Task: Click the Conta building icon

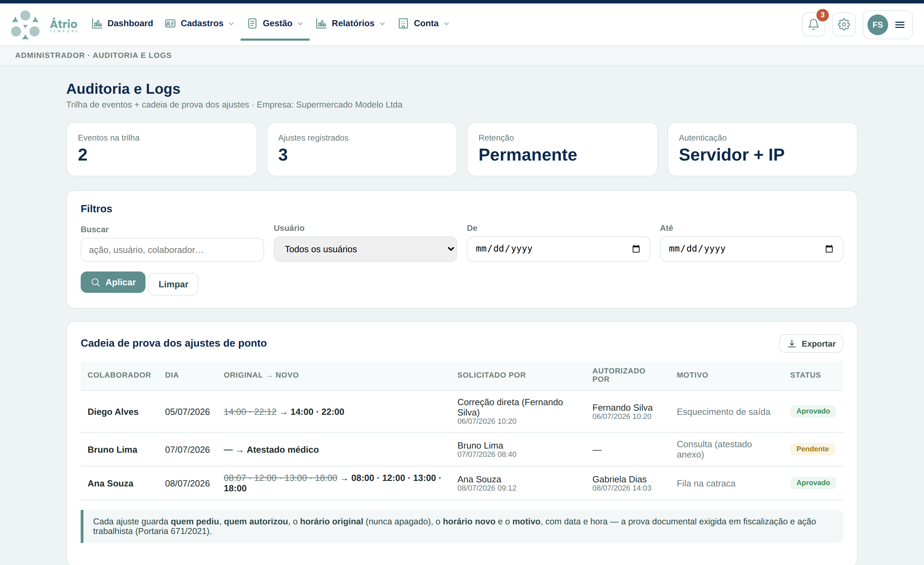Action: coord(403,24)
